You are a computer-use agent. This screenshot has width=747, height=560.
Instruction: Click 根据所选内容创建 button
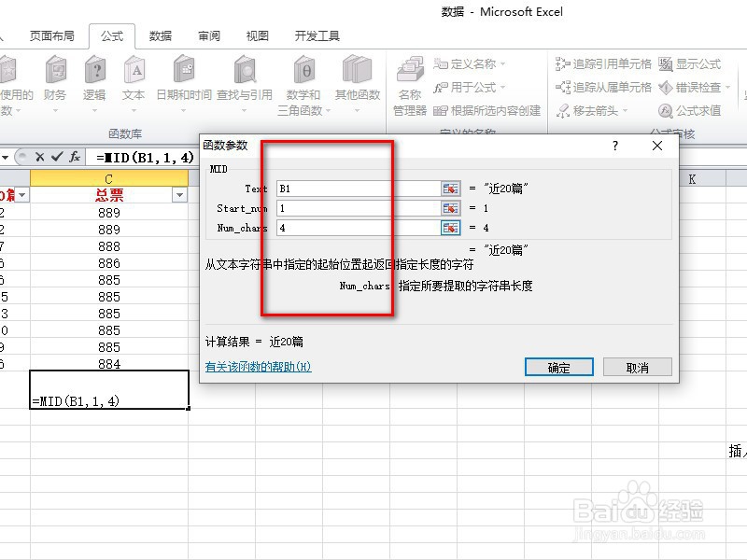(x=486, y=110)
